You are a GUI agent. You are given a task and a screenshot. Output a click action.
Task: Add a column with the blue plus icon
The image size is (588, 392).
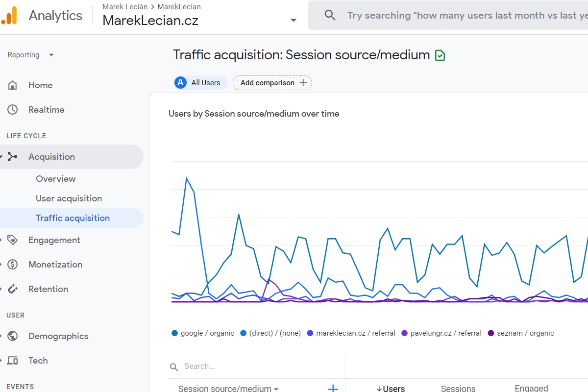click(333, 388)
